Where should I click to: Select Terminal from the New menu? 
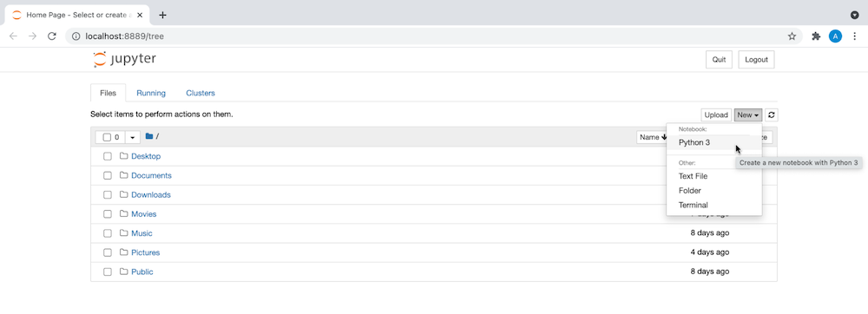pos(693,205)
